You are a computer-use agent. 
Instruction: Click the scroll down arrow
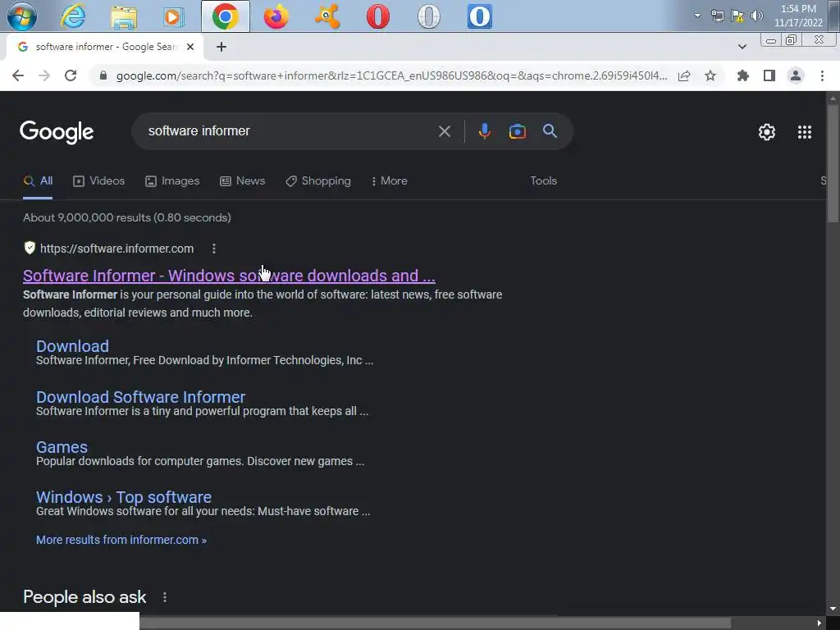coord(833,609)
